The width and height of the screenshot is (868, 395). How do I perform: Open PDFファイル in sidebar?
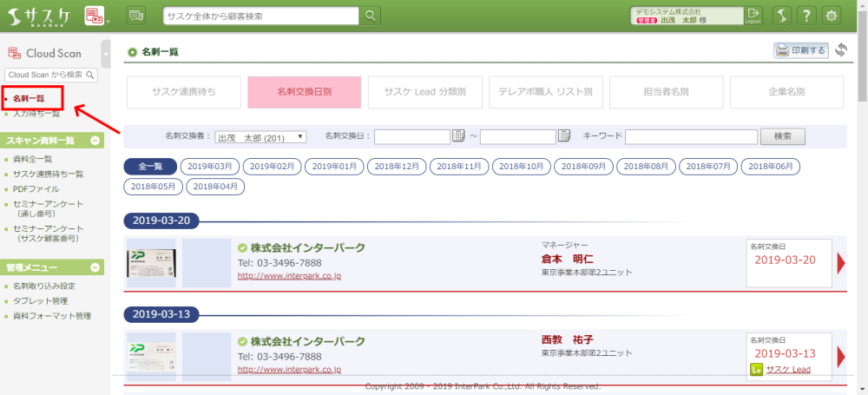(36, 189)
